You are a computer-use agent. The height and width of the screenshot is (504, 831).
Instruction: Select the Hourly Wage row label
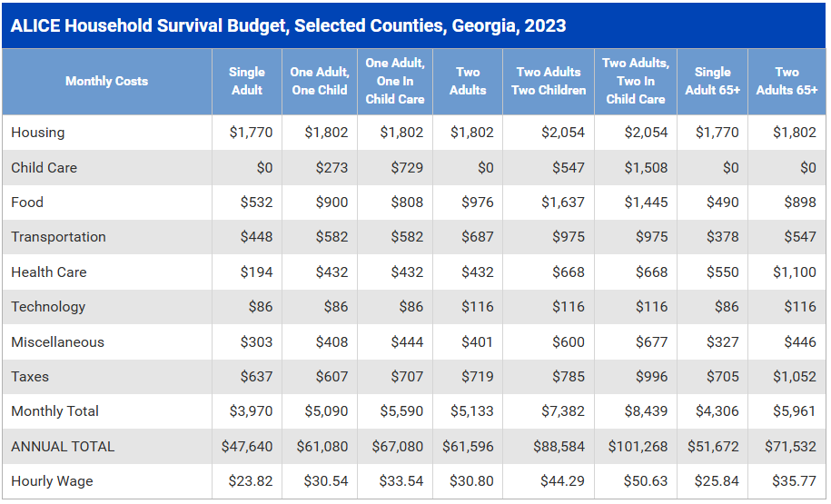pyautogui.click(x=52, y=481)
